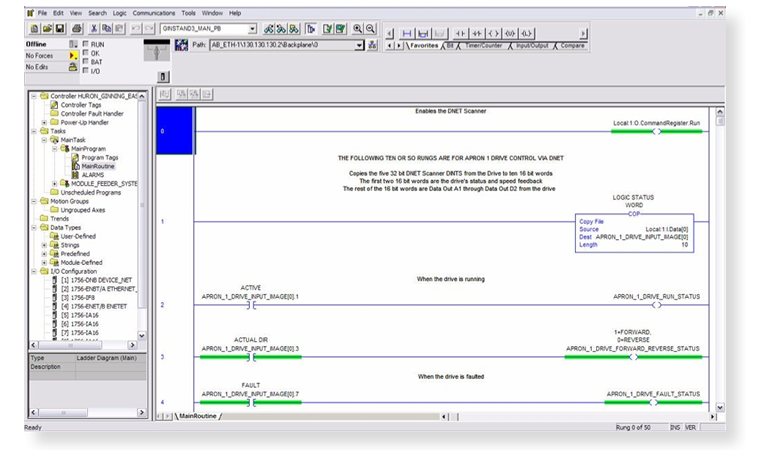Click the Save floppy disk icon
This screenshot has height=450, width=768.
(x=60, y=29)
